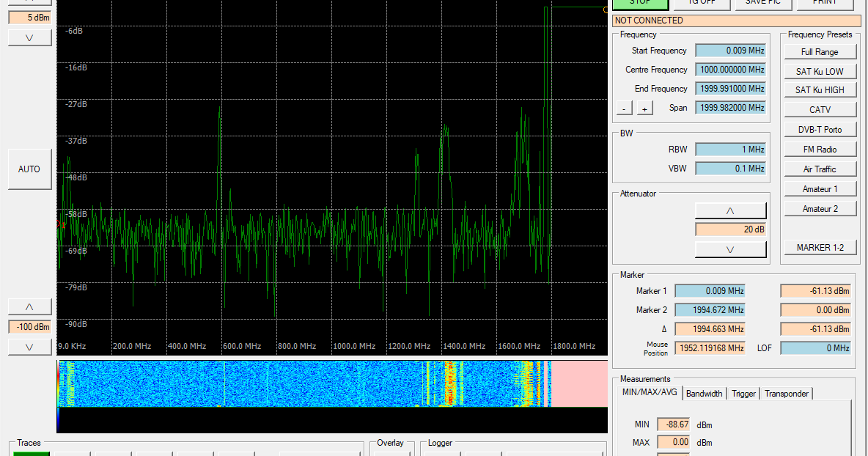Load the CATV frequency preset

click(820, 110)
